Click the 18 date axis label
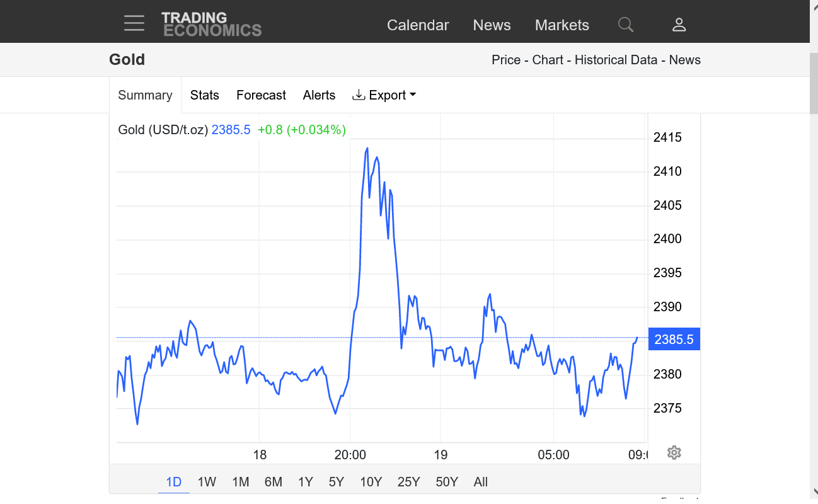Viewport: 818px width, 504px height. (260, 455)
